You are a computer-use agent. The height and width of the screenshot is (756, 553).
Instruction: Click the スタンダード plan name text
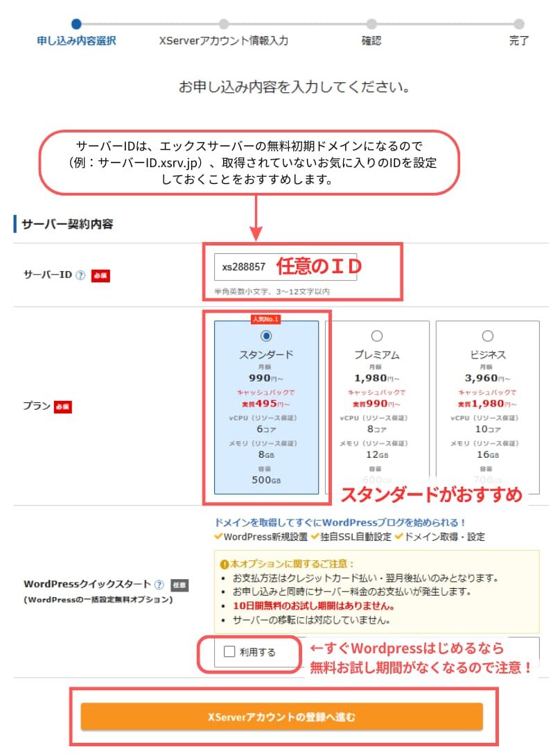(x=266, y=354)
